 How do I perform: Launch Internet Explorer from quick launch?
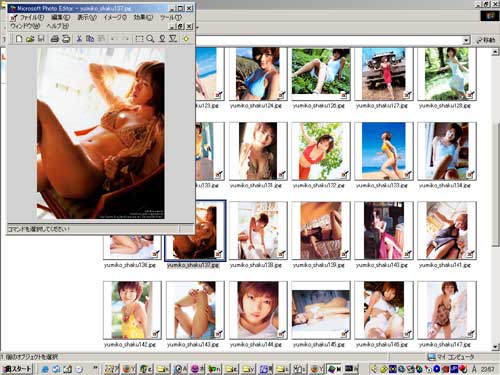(x=45, y=369)
